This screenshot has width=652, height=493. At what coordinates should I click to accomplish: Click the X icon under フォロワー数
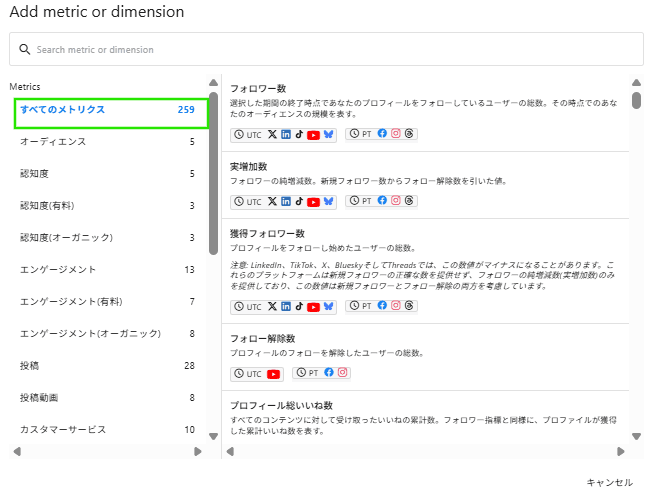tap(273, 134)
